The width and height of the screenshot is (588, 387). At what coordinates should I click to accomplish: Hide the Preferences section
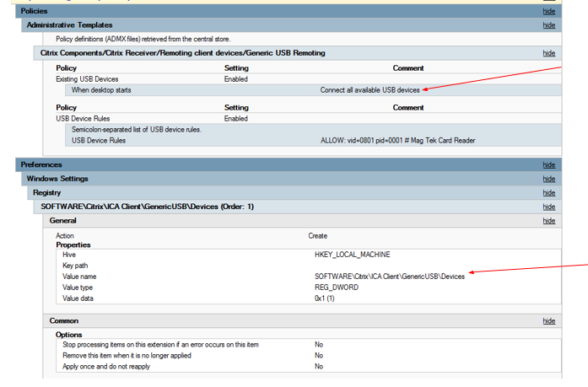[549, 165]
